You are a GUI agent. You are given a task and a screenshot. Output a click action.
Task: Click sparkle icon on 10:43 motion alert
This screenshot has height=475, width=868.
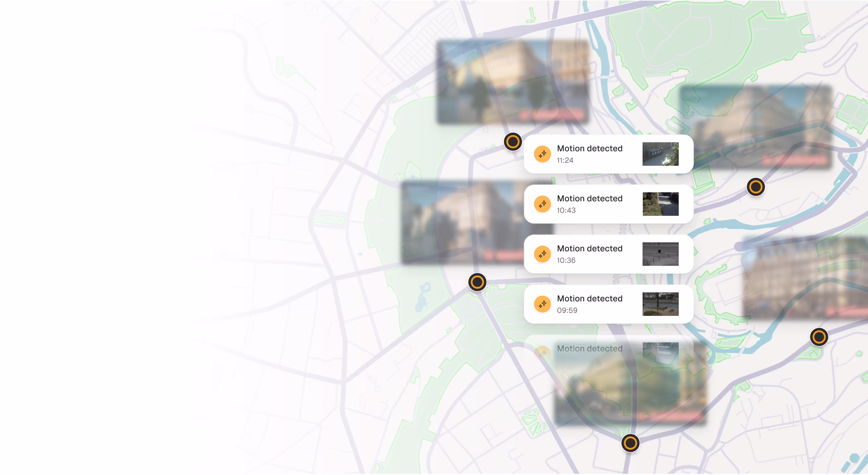coord(542,204)
